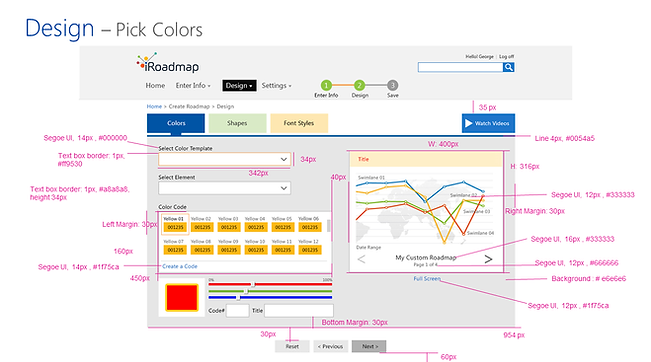Click step 3 Save circle
Screen dimensions: 651x362
tap(393, 86)
